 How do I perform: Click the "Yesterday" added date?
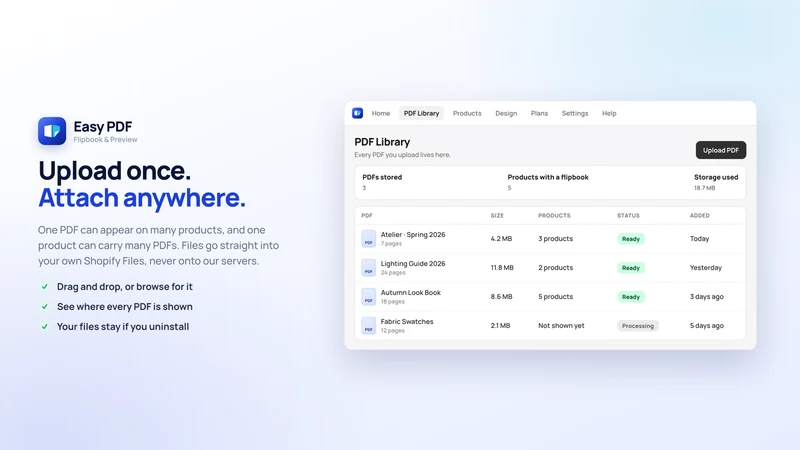[x=706, y=268]
